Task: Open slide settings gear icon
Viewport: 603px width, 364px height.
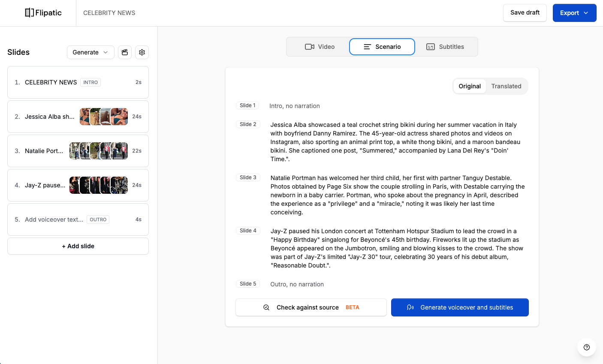Action: click(142, 52)
